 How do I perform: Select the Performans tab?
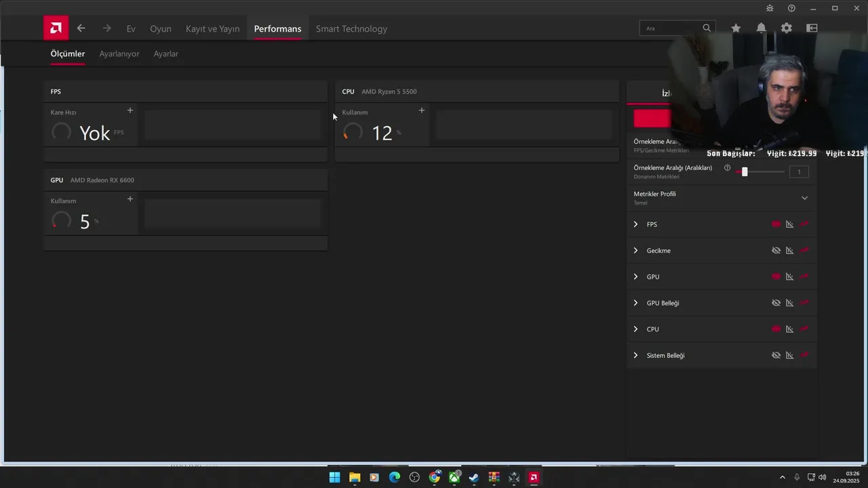(x=277, y=28)
